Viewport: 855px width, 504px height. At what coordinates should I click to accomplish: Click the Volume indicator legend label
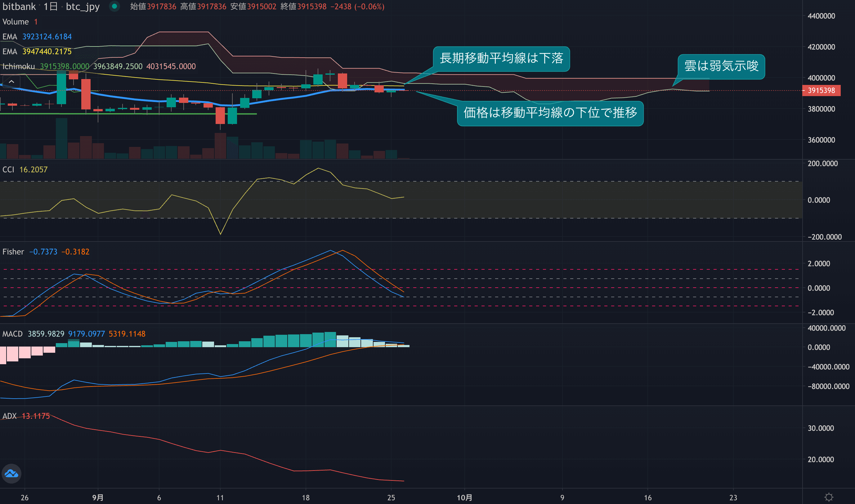point(16,22)
